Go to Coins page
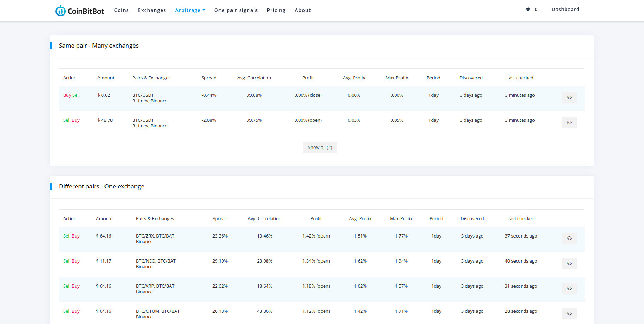Image resolution: width=644 pixels, height=324 pixels. tap(121, 10)
